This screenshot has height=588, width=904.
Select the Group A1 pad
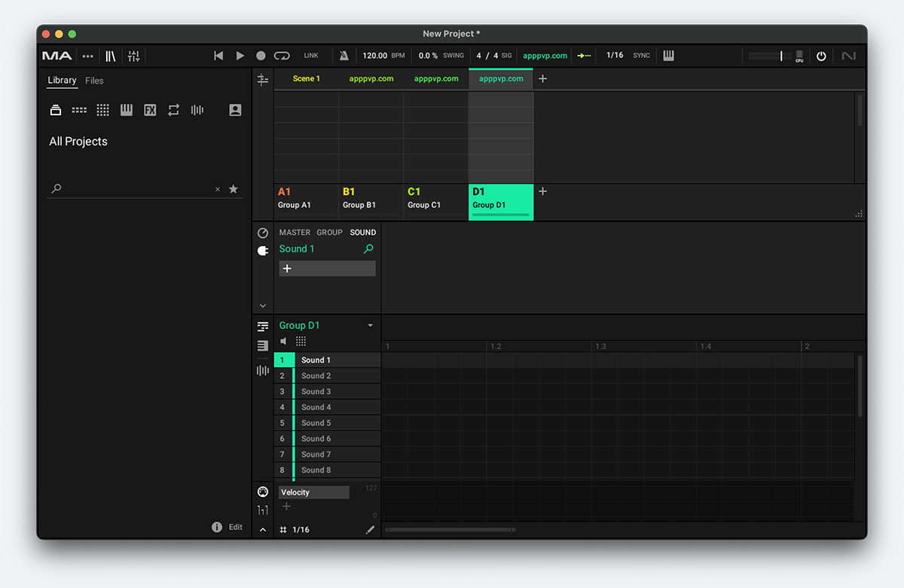point(305,199)
